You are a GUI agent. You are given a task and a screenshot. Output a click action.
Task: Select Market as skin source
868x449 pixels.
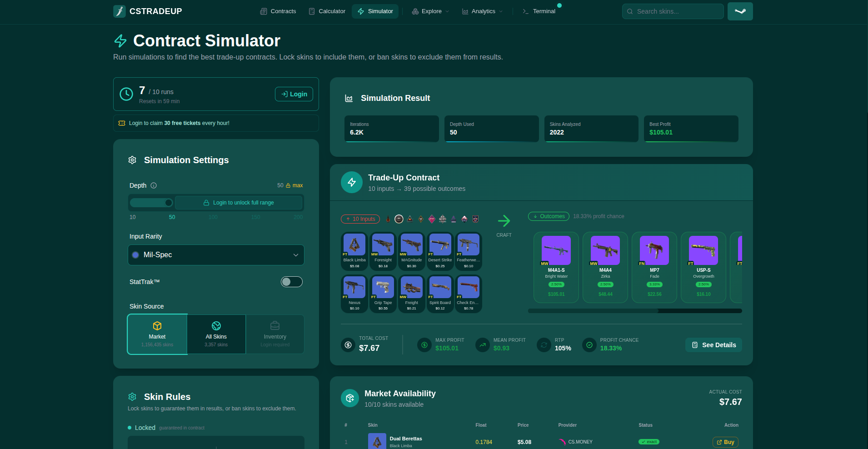[157, 334]
